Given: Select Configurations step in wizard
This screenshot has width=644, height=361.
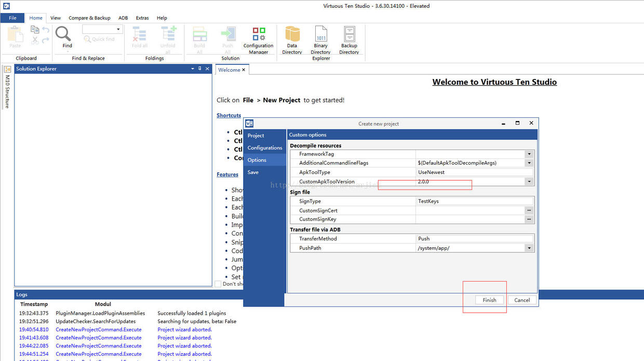Looking at the screenshot, I should (x=265, y=148).
